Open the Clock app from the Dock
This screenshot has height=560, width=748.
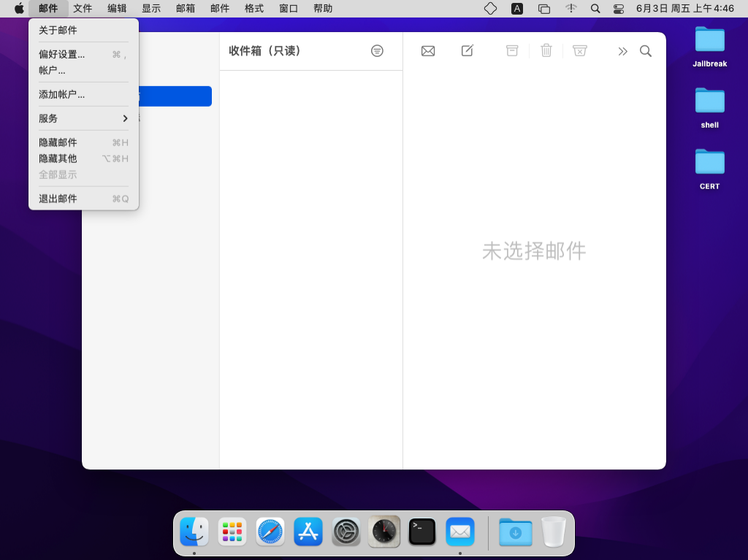(384, 532)
